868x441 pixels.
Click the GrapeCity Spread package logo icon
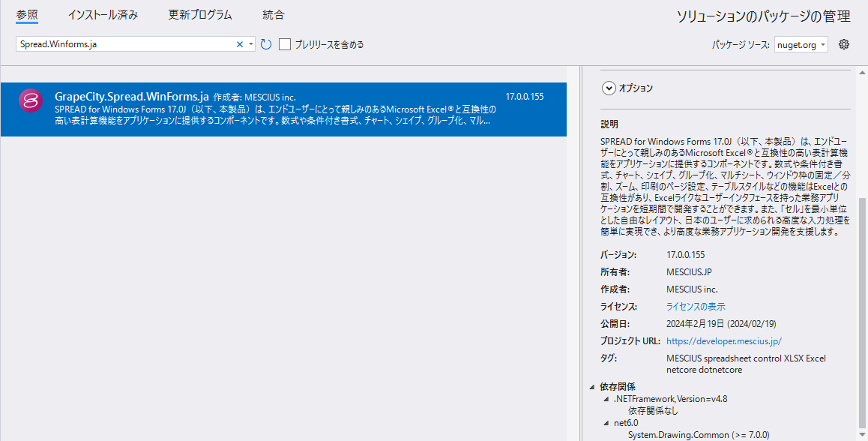(x=30, y=100)
